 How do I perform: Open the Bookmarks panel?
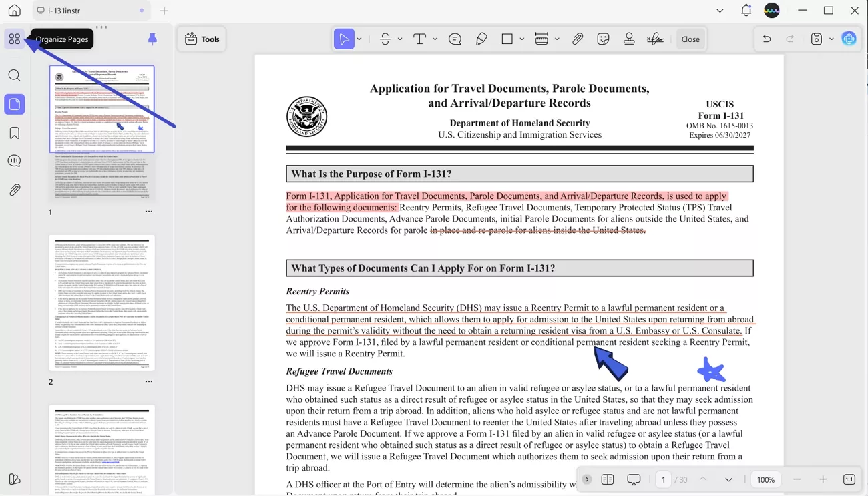coord(15,133)
